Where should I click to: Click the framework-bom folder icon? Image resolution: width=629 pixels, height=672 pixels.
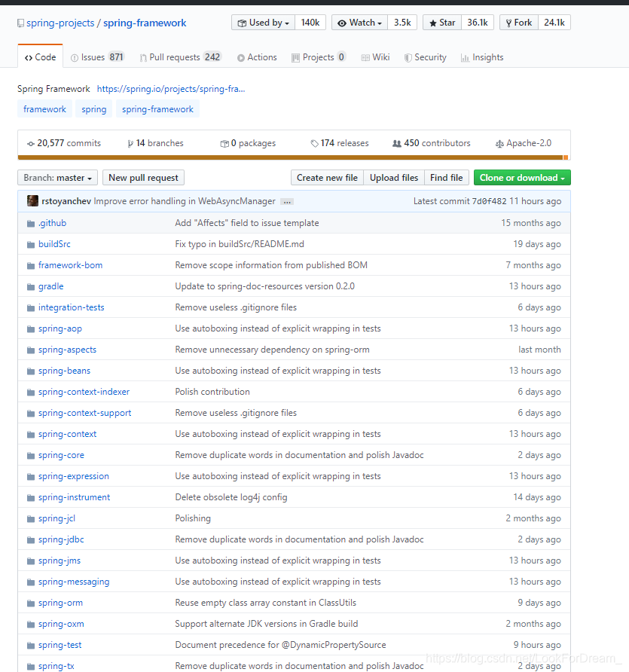[x=30, y=266]
